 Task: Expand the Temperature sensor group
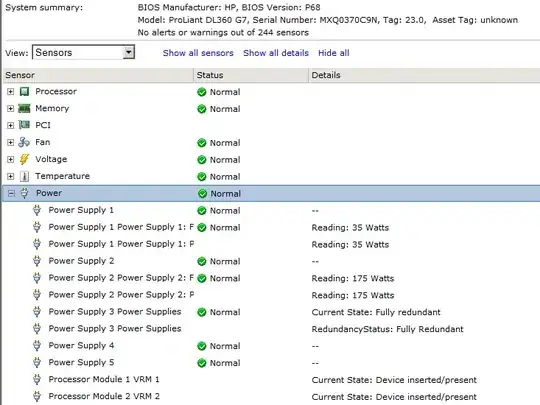click(x=11, y=176)
